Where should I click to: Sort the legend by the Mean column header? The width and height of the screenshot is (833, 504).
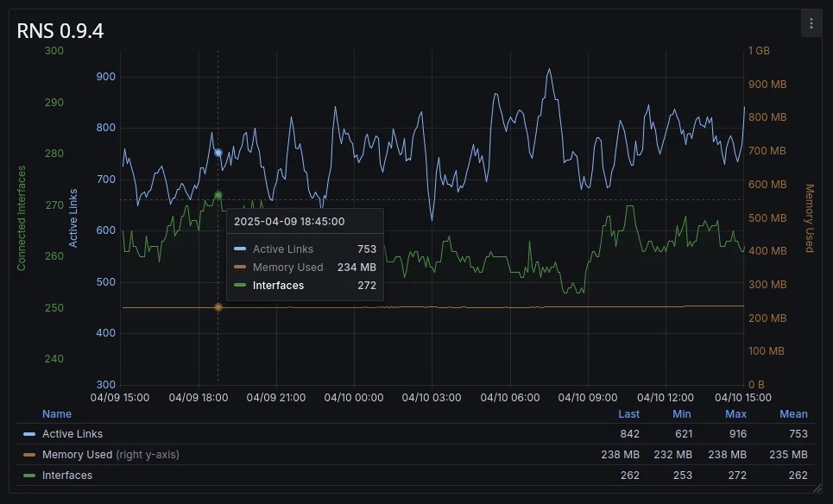coord(793,414)
